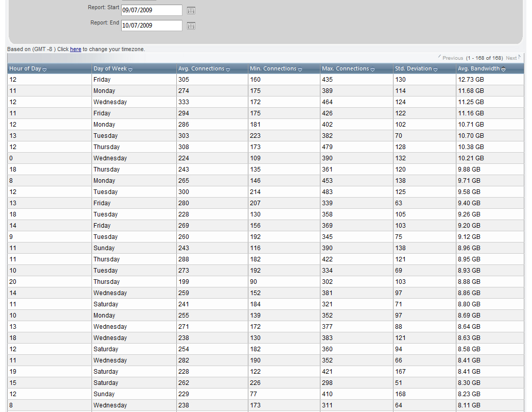Click sort arrow on Min. Connections column
Image resolution: width=532 pixels, height=412 pixels.
[x=300, y=69]
